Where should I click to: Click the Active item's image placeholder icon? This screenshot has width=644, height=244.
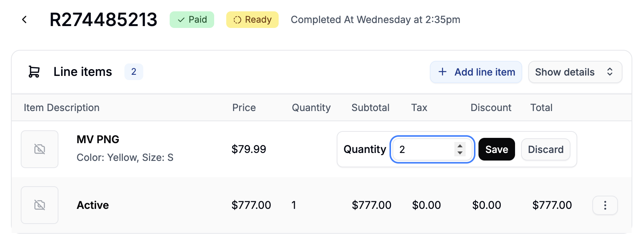pos(39,205)
